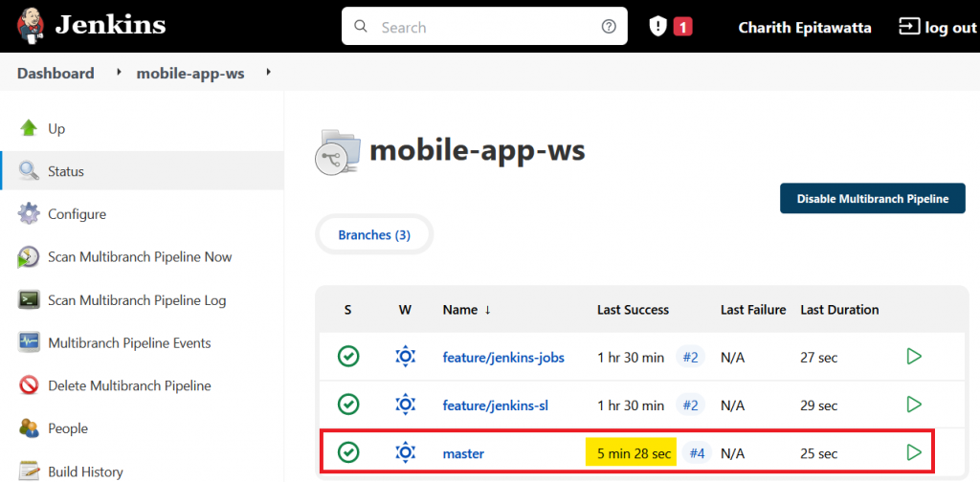Open the Charith Epitawatta user profile link
The height and width of the screenshot is (482, 980).
[x=805, y=28]
